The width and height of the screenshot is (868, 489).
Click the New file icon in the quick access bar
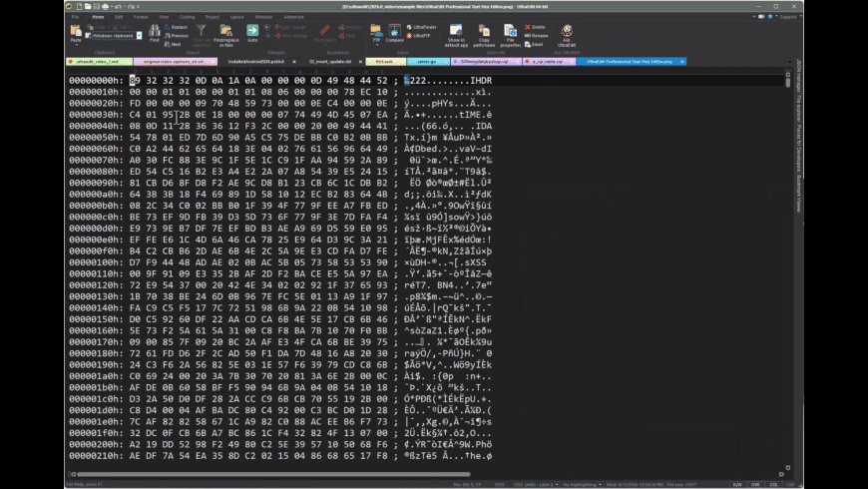pos(79,7)
